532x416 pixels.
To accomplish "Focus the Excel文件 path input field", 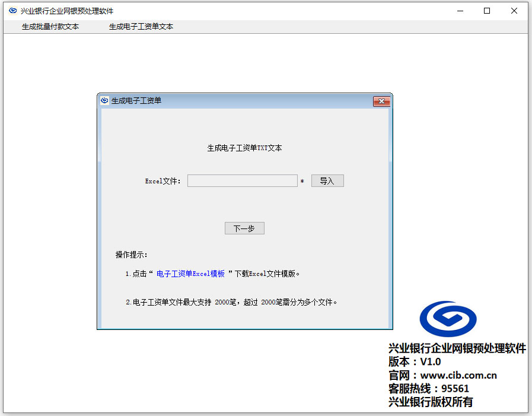I will pos(242,180).
